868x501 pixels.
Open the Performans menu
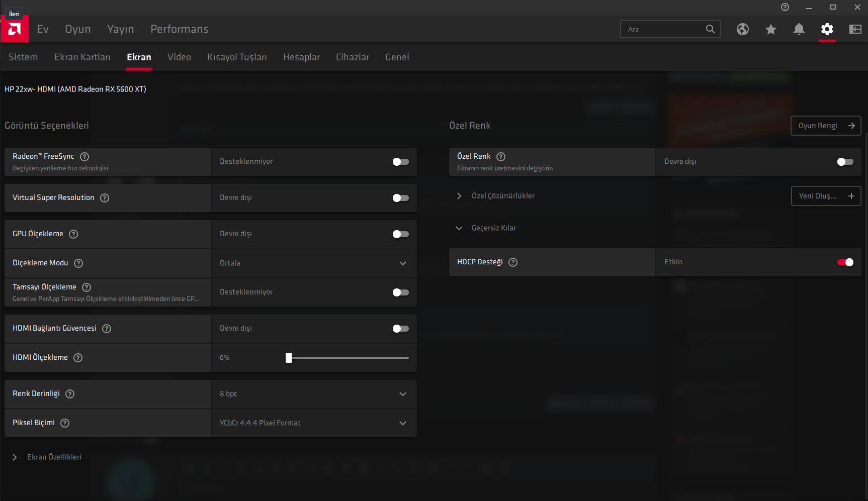pyautogui.click(x=179, y=29)
